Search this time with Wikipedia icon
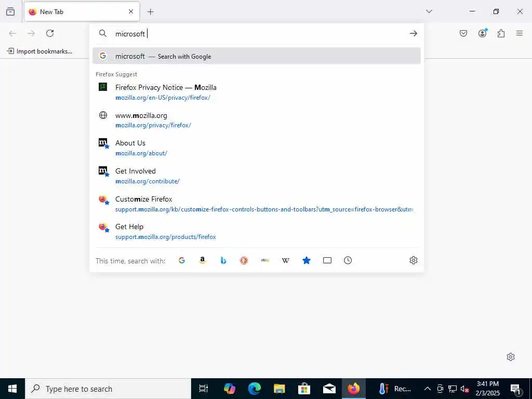This screenshot has height=399, width=532. tap(286, 260)
